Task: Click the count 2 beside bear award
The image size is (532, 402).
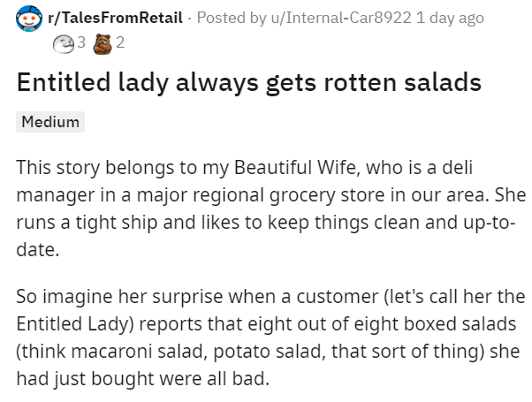Action: click(x=120, y=42)
